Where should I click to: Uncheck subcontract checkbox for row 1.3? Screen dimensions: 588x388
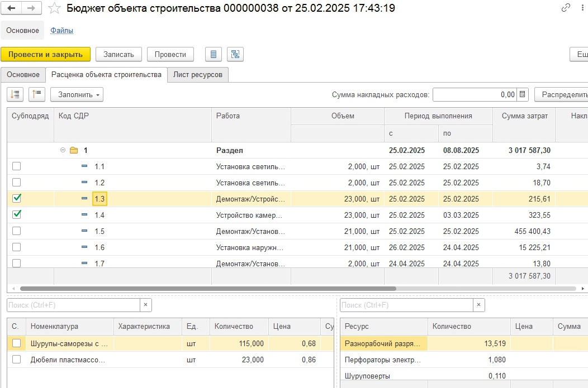[17, 199]
